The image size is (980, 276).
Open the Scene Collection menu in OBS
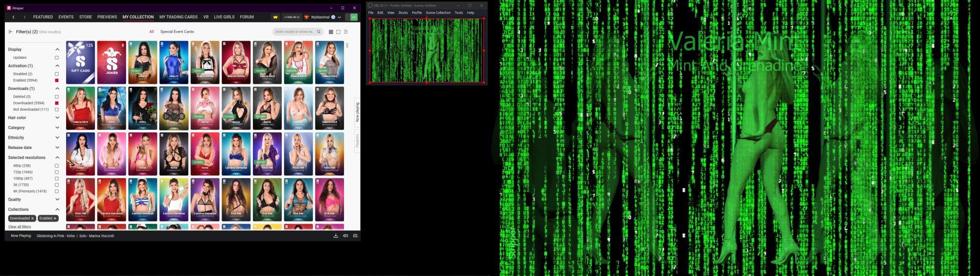tap(438, 13)
